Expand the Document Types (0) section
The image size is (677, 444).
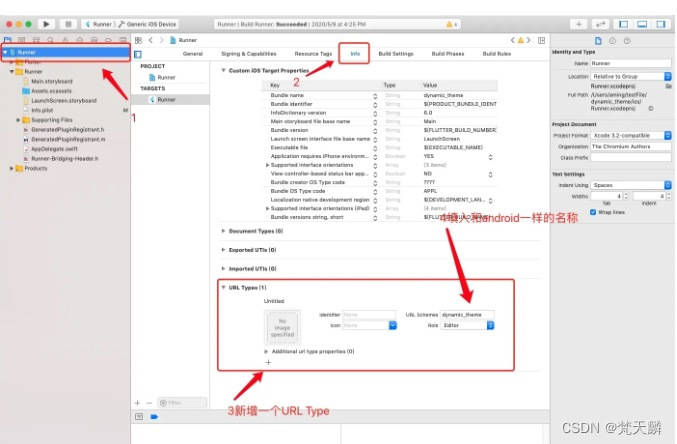[x=223, y=231]
